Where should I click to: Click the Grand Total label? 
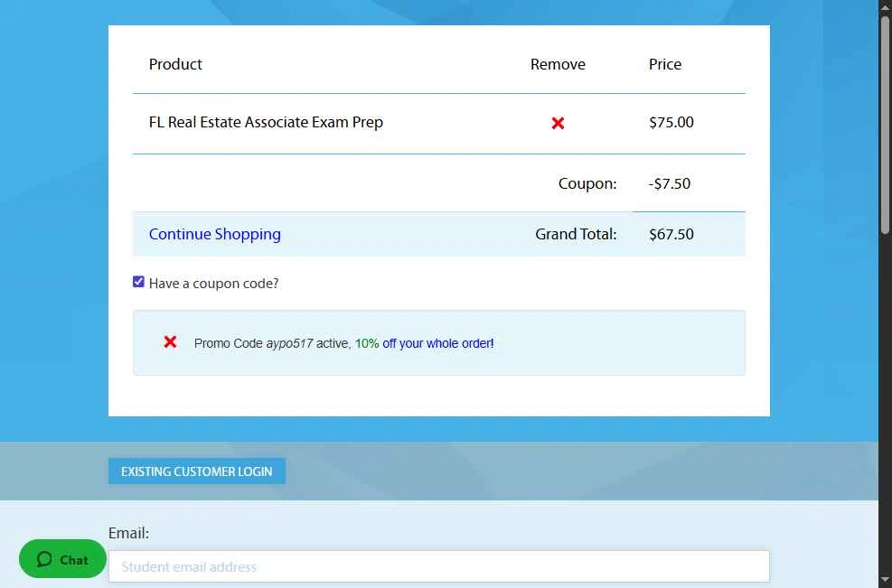click(x=576, y=234)
